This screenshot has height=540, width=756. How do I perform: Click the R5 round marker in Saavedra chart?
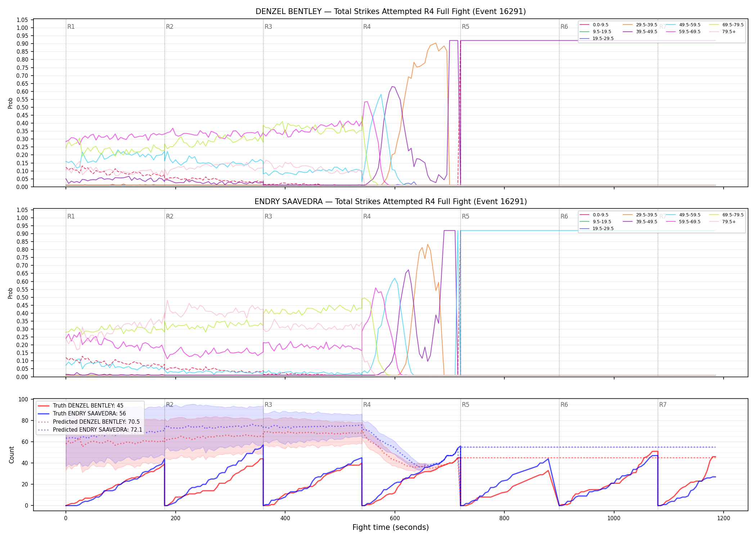click(465, 216)
